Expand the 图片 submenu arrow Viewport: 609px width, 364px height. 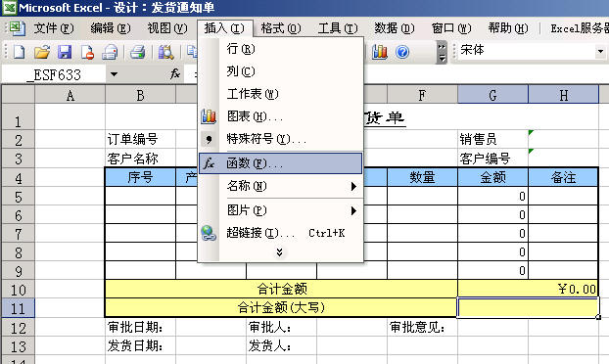[353, 210]
